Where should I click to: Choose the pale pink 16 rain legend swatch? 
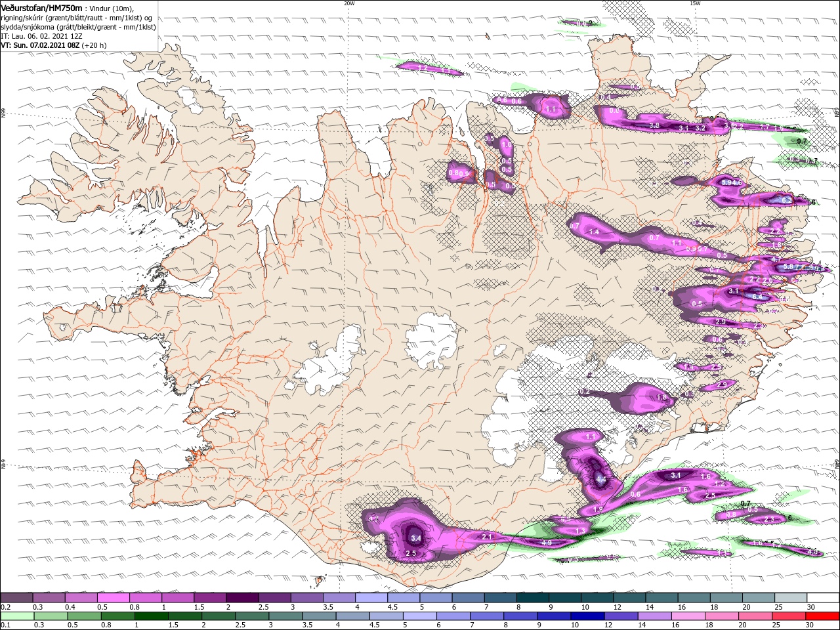pyautogui.click(x=688, y=616)
